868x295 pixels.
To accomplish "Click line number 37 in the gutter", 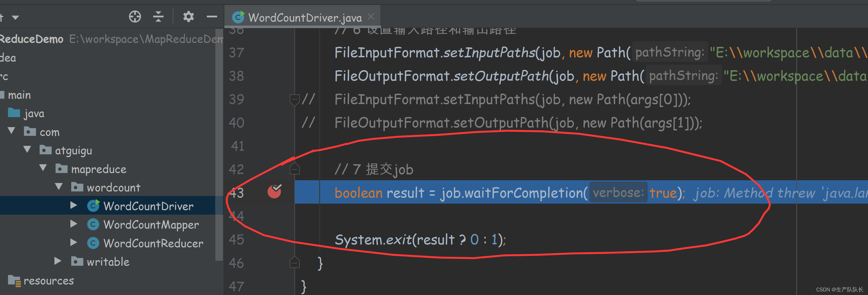I will point(236,53).
